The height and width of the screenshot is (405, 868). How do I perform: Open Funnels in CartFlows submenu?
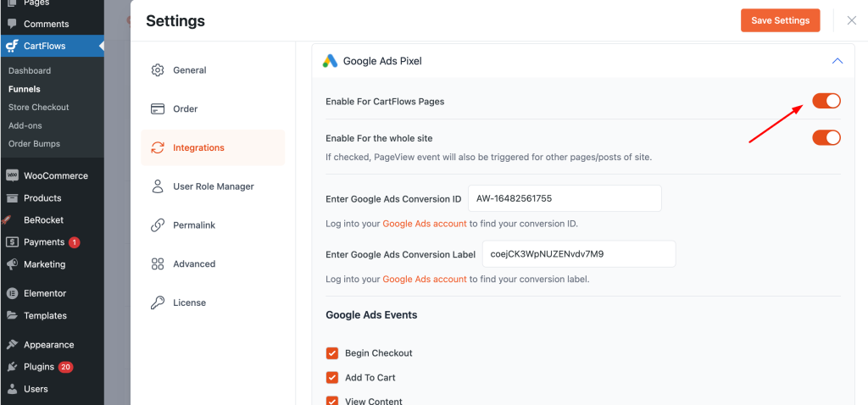[x=25, y=89]
